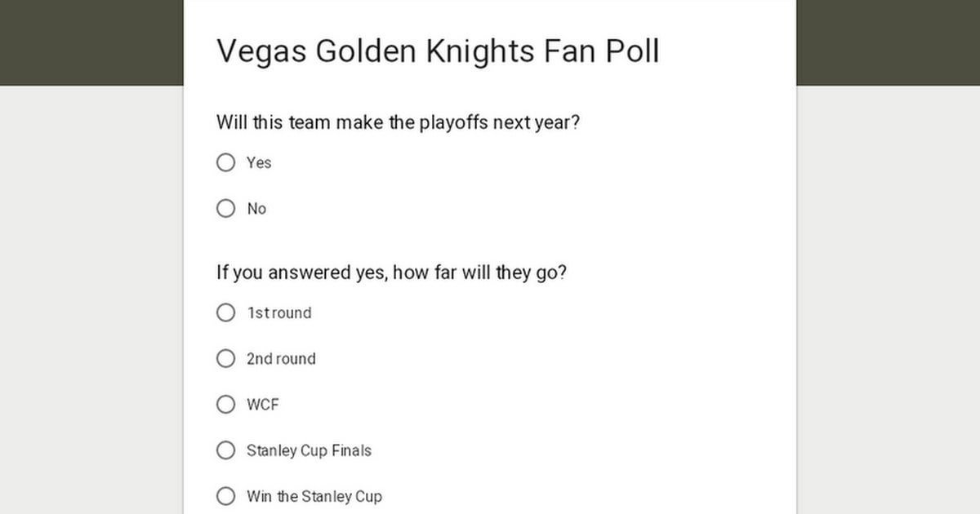Pick the 'Stanley Cup Finals' radio circle
Image resolution: width=980 pixels, height=514 pixels.
225,450
